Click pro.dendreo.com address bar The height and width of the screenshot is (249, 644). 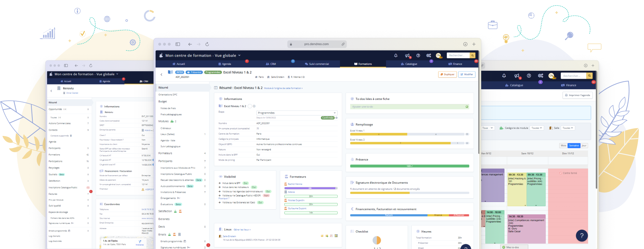point(317,44)
